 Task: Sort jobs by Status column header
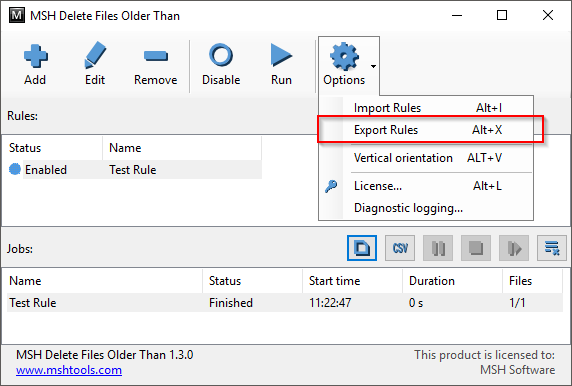click(252, 281)
